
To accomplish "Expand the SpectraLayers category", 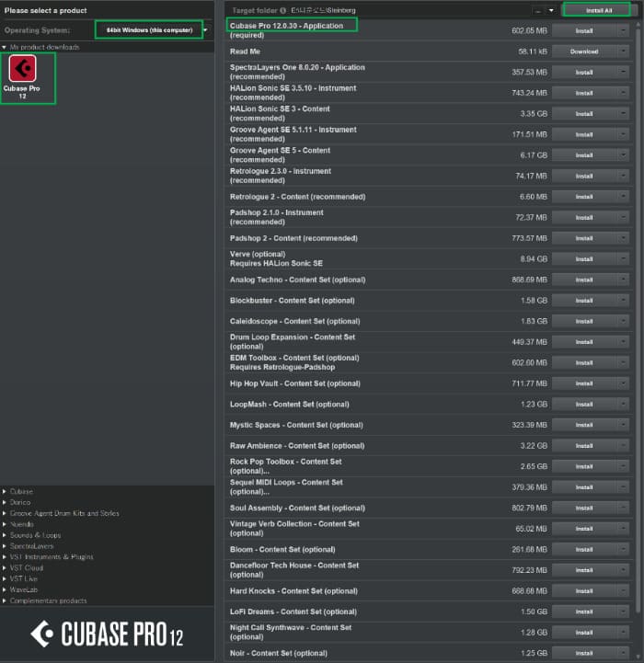I will [5, 546].
